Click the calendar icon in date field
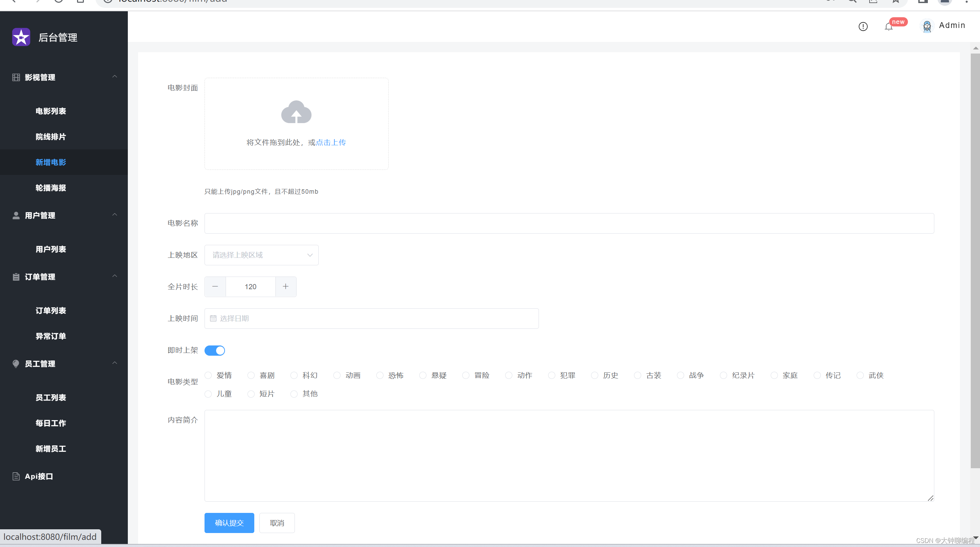Viewport: 980px width, 547px height. (213, 318)
